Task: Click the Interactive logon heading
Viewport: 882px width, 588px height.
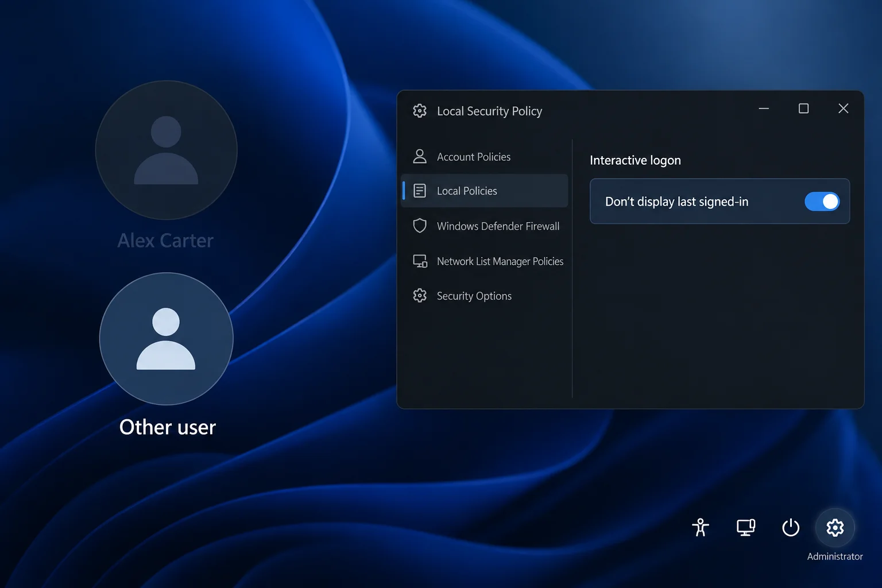Action: coord(635,160)
